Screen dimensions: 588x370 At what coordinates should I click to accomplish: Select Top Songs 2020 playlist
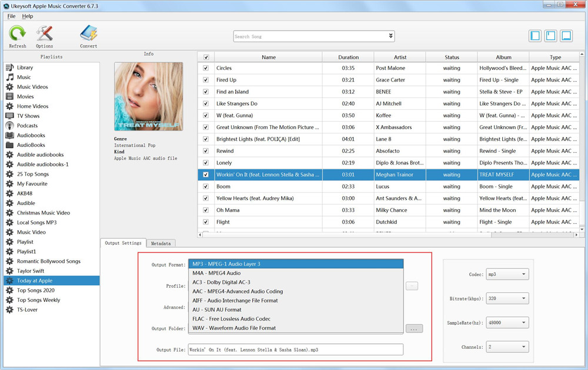click(x=51, y=290)
